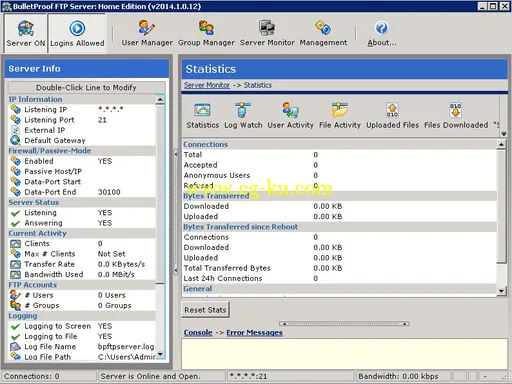Screen dimensions: 512x384
Task: Click the Logging to Screen checkmark
Action: [x=15, y=327]
